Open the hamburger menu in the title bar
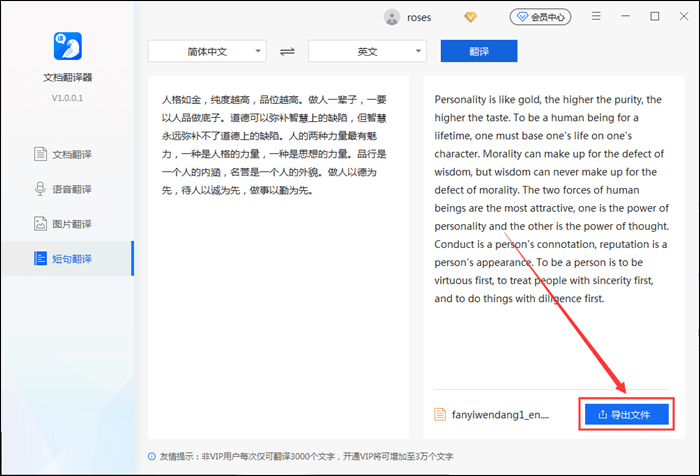The width and height of the screenshot is (700, 476). (596, 16)
